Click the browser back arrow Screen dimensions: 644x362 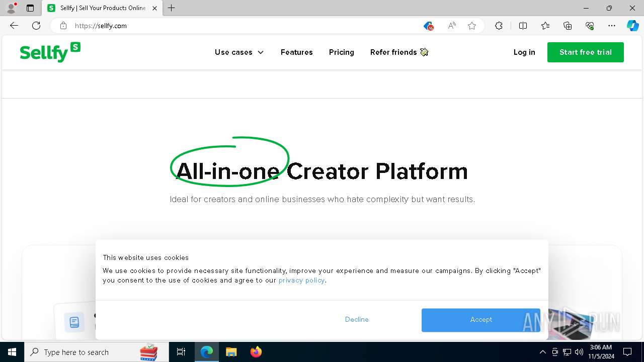point(14,26)
